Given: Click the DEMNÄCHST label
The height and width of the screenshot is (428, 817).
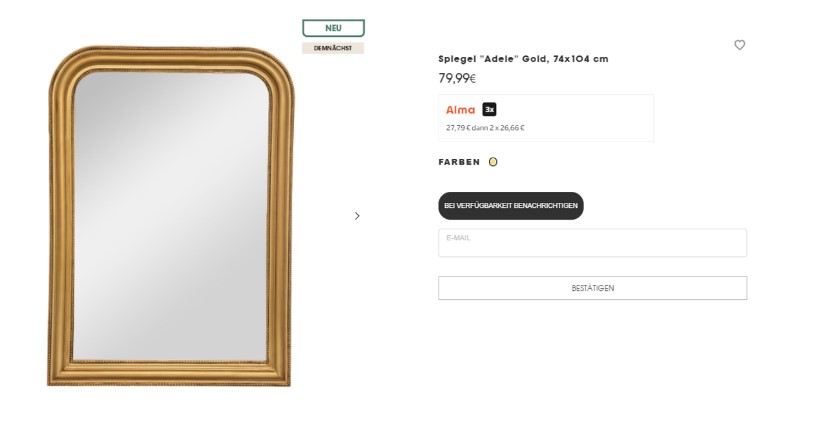Looking at the screenshot, I should (333, 48).
